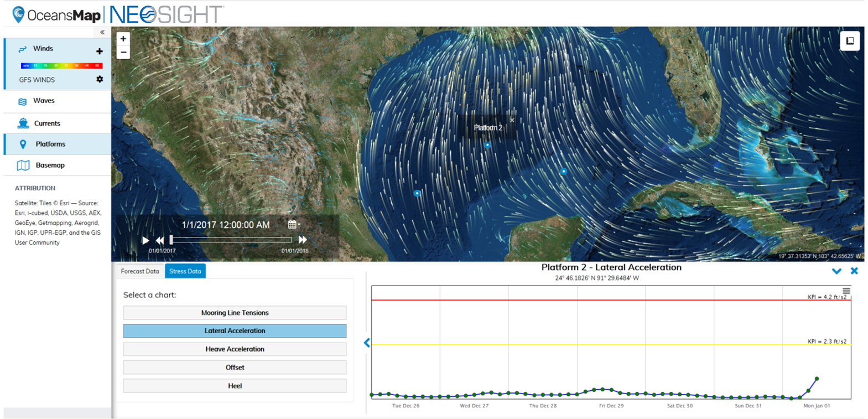Step backward in the timeline
The height and width of the screenshot is (419, 868).
(160, 240)
